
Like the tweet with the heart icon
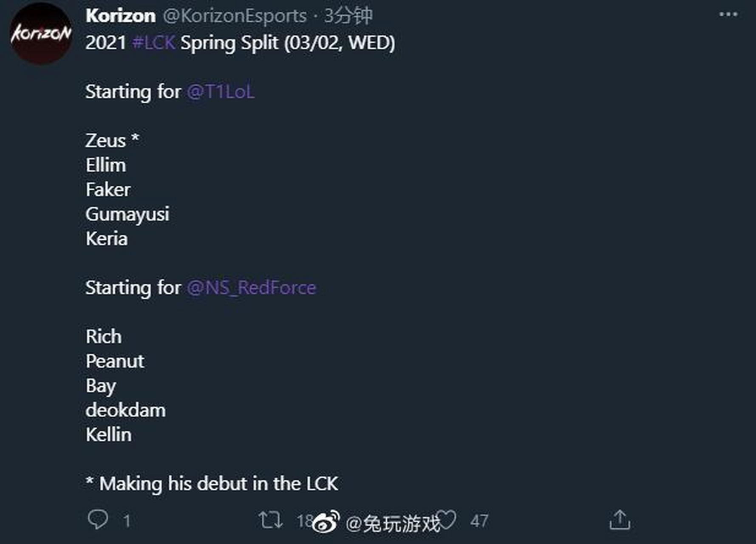point(447,519)
